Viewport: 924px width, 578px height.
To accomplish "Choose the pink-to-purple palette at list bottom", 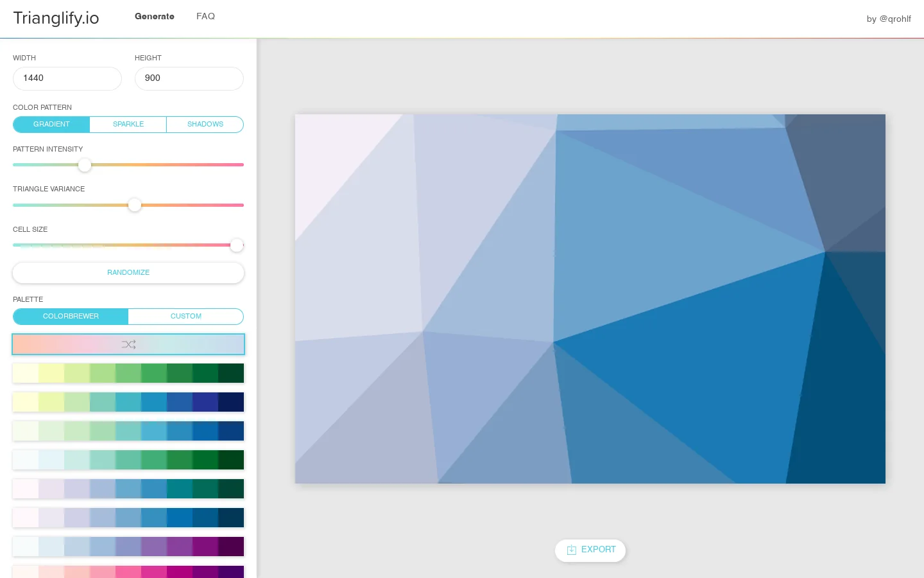I will (x=128, y=572).
